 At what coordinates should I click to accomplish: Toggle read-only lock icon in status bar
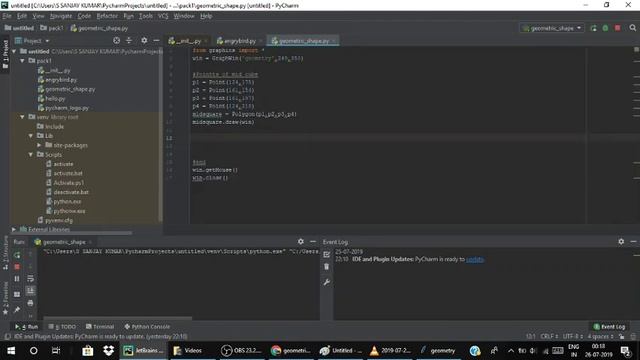coord(621,337)
